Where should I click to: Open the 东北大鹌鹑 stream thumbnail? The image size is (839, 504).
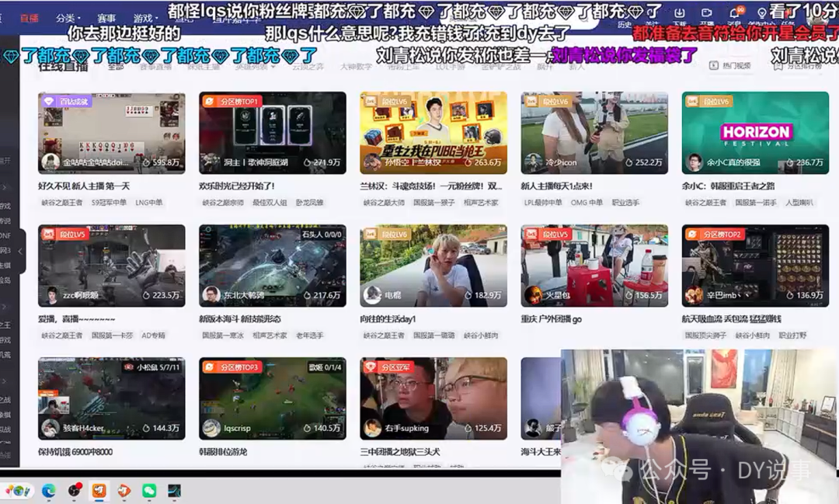pyautogui.click(x=273, y=266)
